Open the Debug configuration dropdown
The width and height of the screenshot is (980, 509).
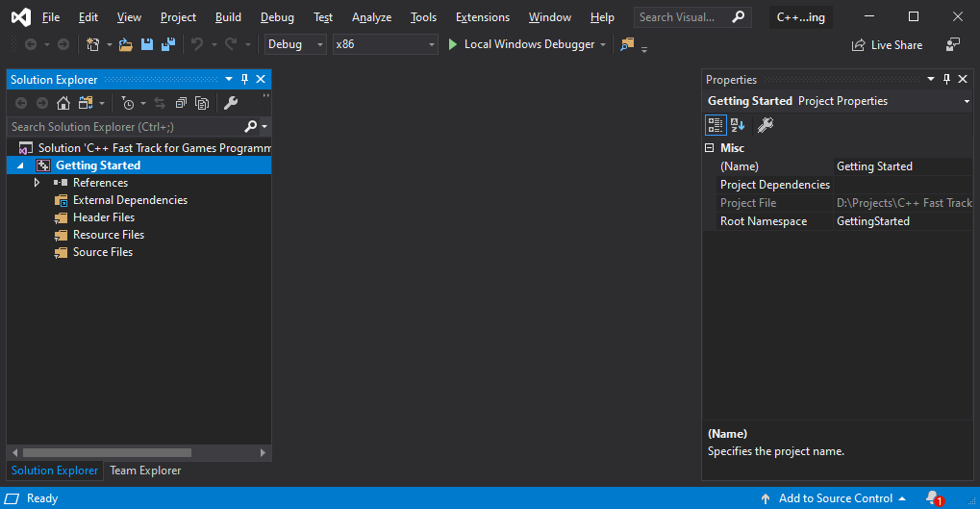pyautogui.click(x=295, y=44)
